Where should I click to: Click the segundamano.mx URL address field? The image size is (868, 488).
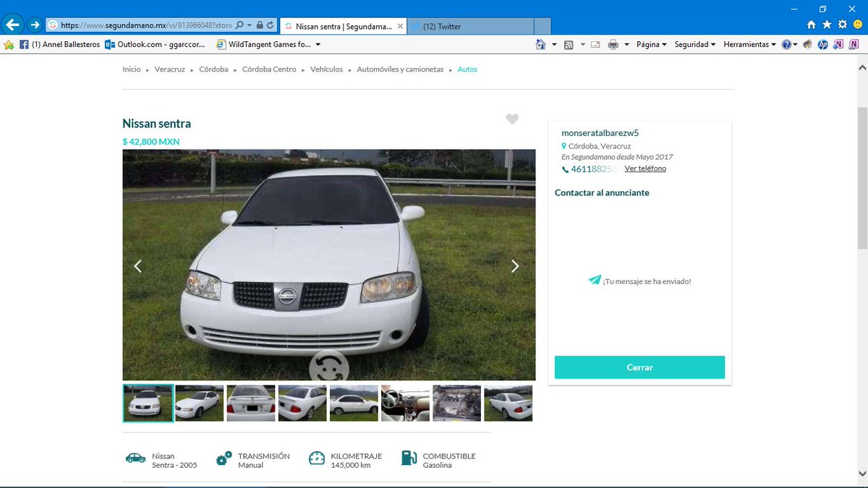coord(146,25)
